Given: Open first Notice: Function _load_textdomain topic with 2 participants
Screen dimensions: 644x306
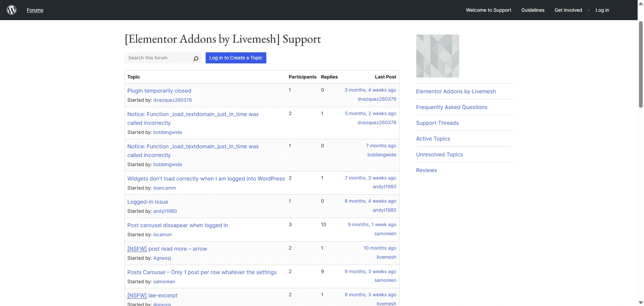Looking at the screenshot, I should [x=193, y=118].
